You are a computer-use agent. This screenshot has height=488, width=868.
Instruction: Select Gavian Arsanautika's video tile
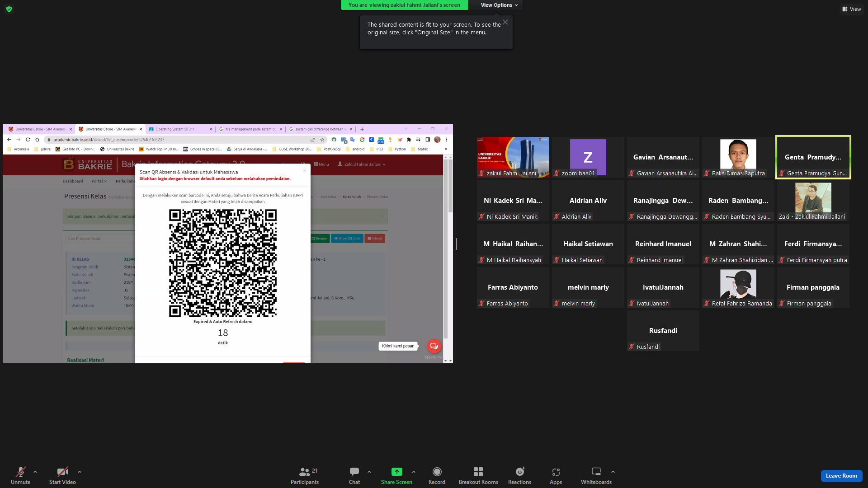coord(663,157)
